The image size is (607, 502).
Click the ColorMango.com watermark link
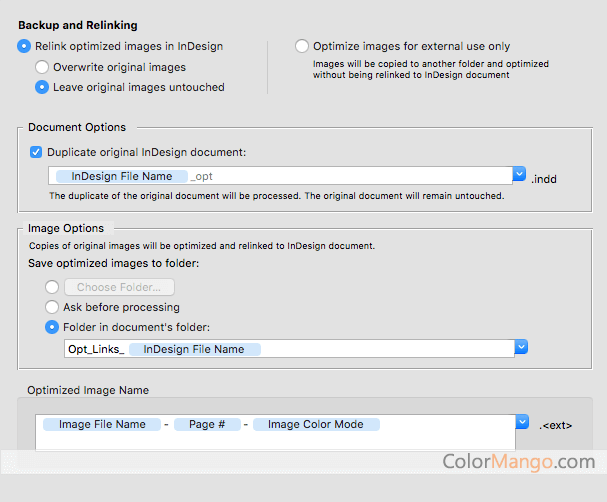pyautogui.click(x=519, y=462)
